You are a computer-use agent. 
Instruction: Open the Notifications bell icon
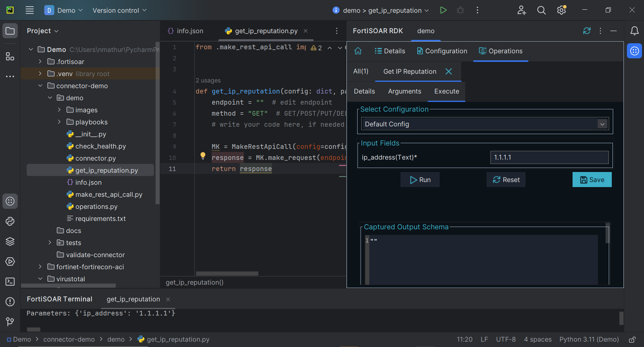(634, 31)
